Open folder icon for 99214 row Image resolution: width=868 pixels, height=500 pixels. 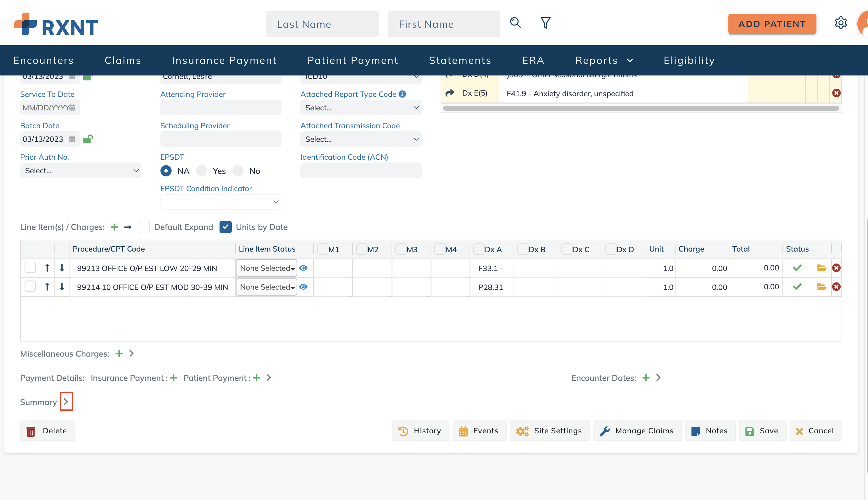(x=821, y=287)
